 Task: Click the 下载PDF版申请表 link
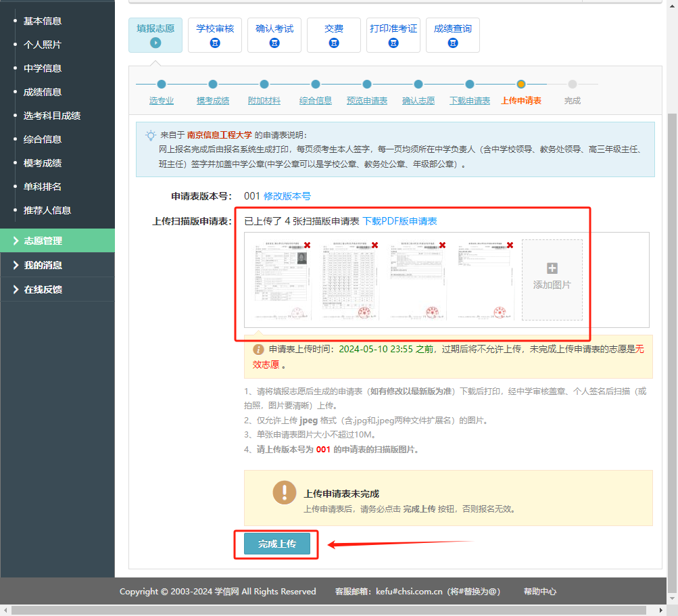click(x=399, y=221)
